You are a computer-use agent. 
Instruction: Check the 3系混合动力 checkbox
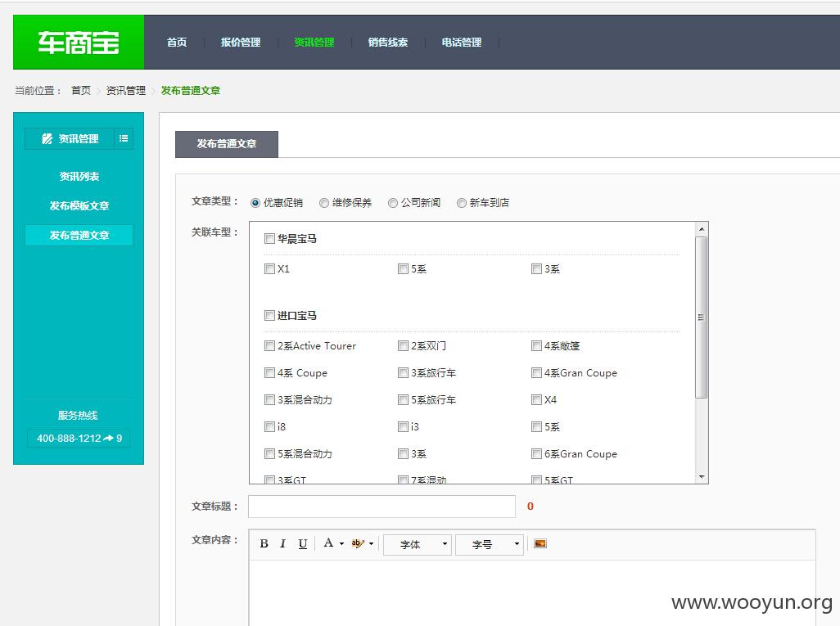pos(269,399)
